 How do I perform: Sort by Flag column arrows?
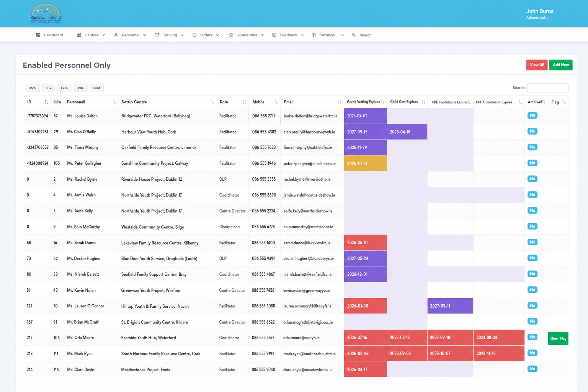(563, 102)
